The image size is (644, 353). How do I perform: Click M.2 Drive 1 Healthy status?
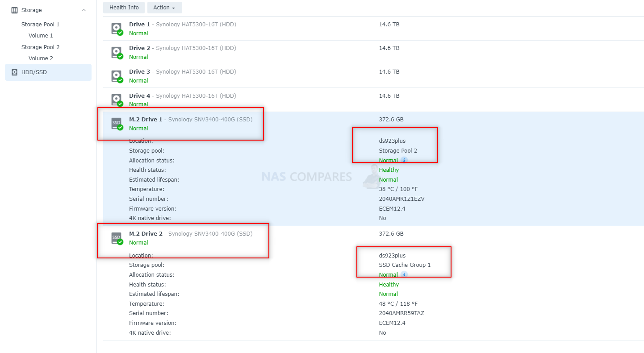point(389,170)
